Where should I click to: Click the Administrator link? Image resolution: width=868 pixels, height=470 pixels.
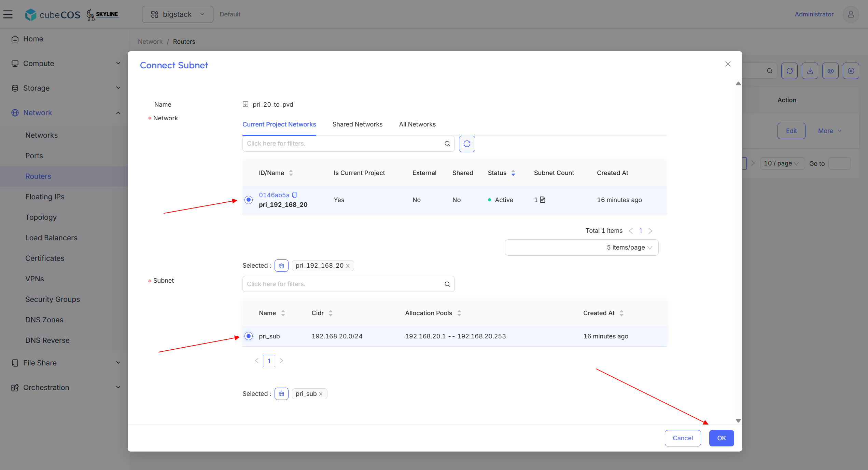[x=814, y=14]
